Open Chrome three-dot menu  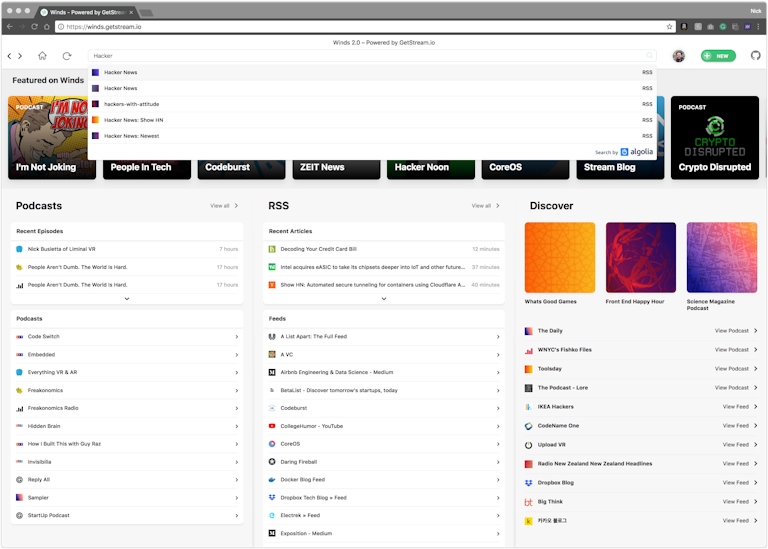759,26
